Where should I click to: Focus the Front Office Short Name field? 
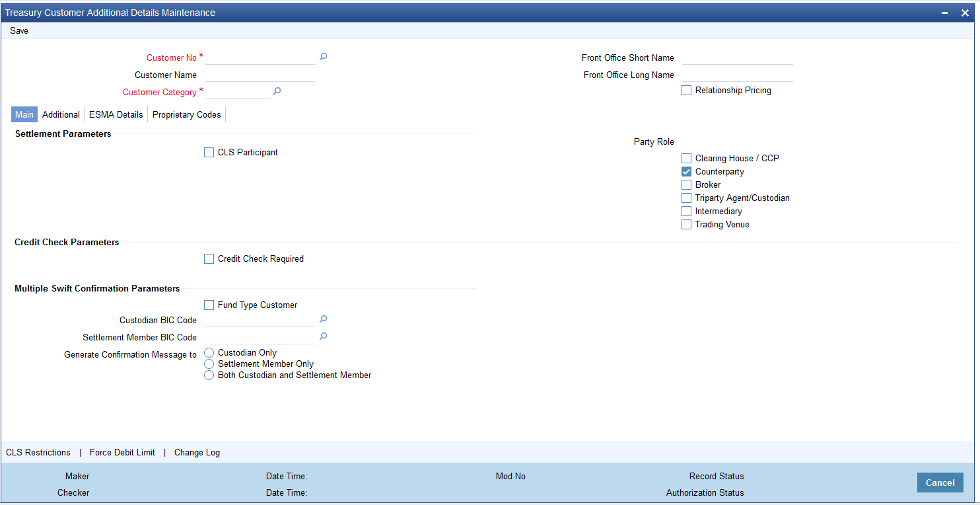point(737,58)
